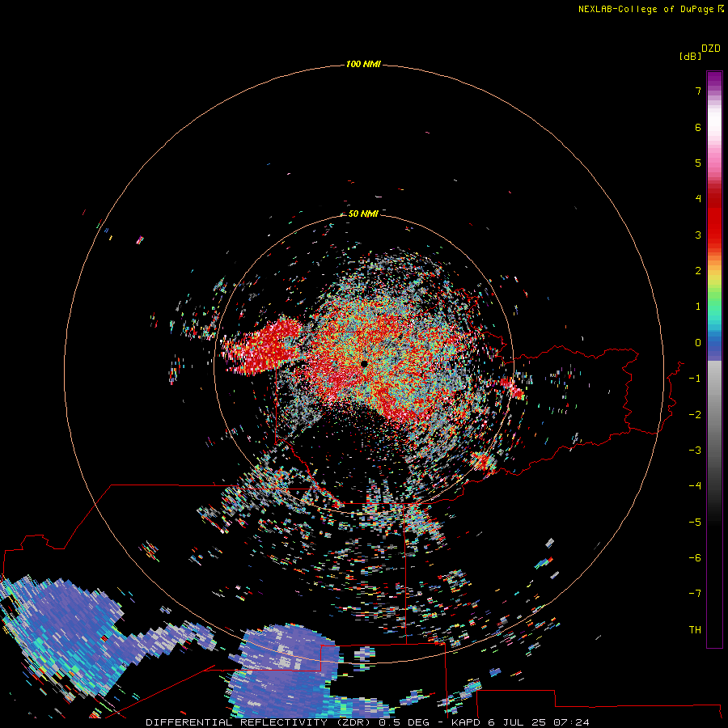
Task: Click the Differential Reflectivity (ZDR) caption text
Action: tap(258, 722)
